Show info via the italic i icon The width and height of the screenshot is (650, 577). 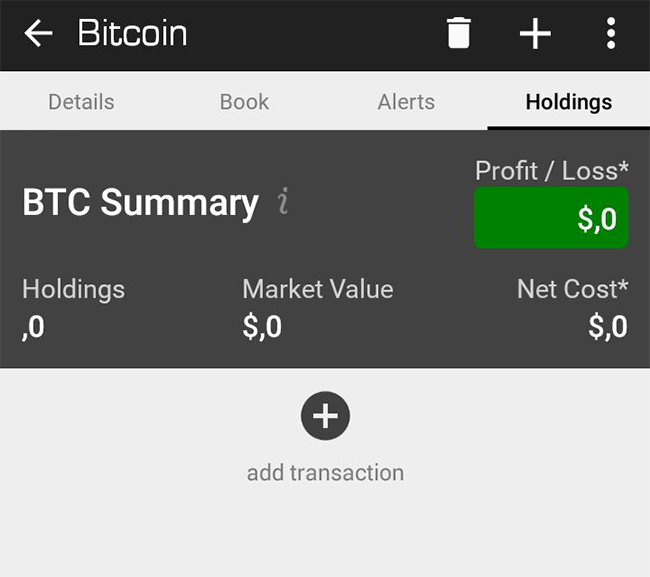click(x=283, y=201)
